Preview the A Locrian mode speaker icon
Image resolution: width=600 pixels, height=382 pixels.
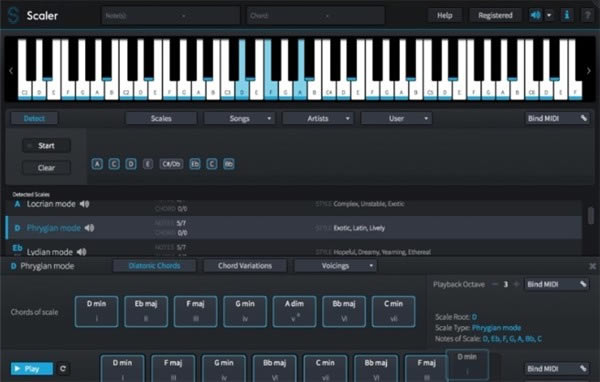[85, 204]
